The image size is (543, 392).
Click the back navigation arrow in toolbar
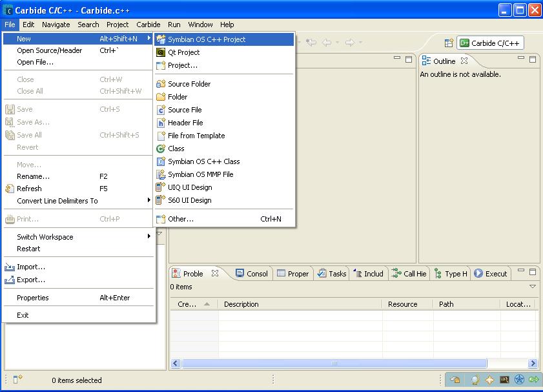tap(327, 43)
